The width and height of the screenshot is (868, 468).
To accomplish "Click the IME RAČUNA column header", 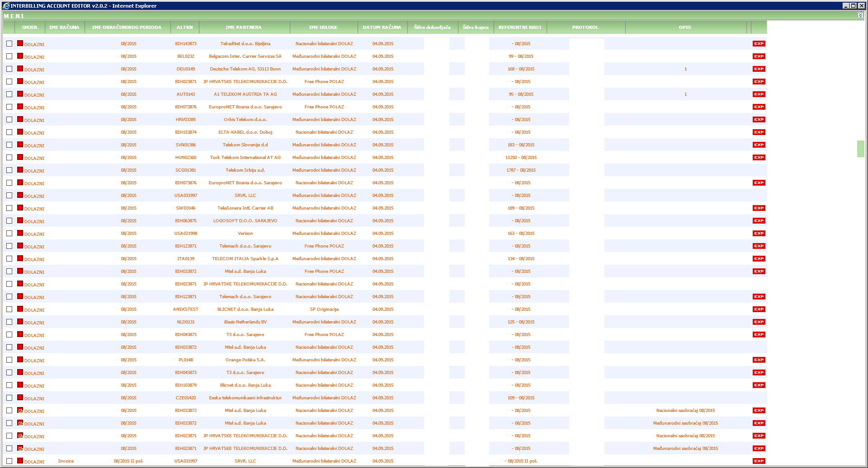I will coord(64,27).
